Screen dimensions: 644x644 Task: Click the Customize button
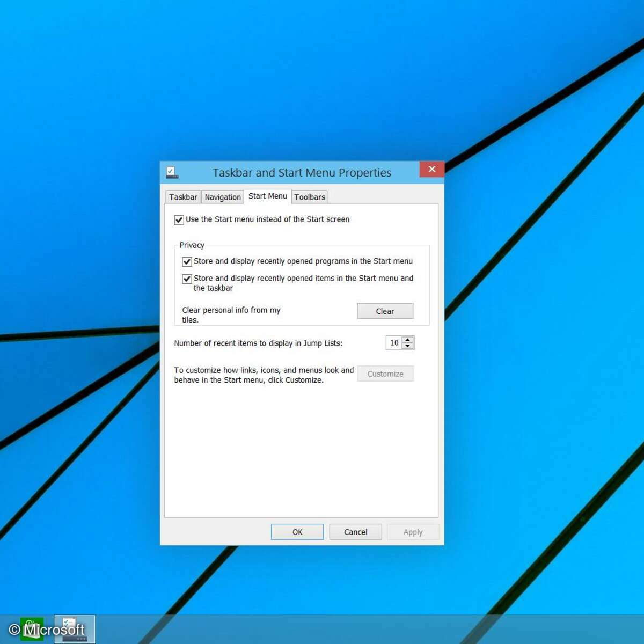(385, 374)
